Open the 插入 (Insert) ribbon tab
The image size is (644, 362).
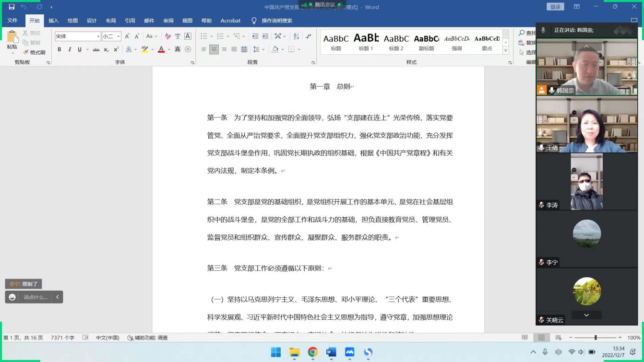[x=53, y=21]
